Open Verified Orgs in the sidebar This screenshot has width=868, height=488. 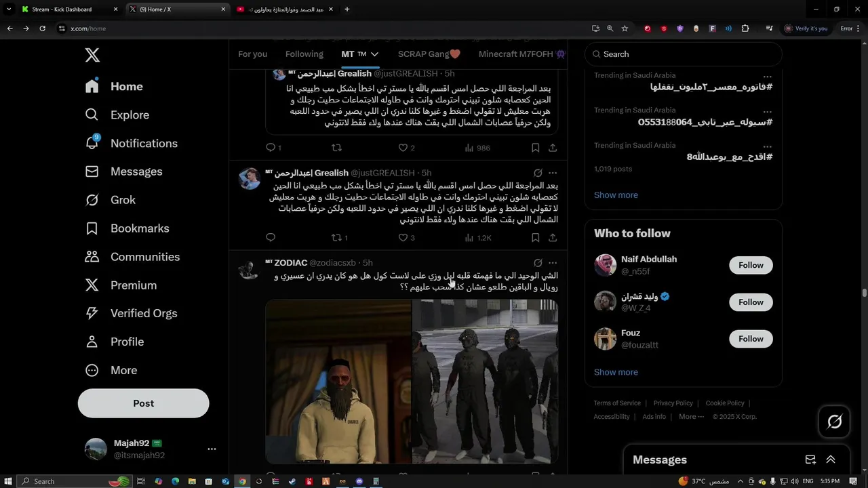coord(131,313)
